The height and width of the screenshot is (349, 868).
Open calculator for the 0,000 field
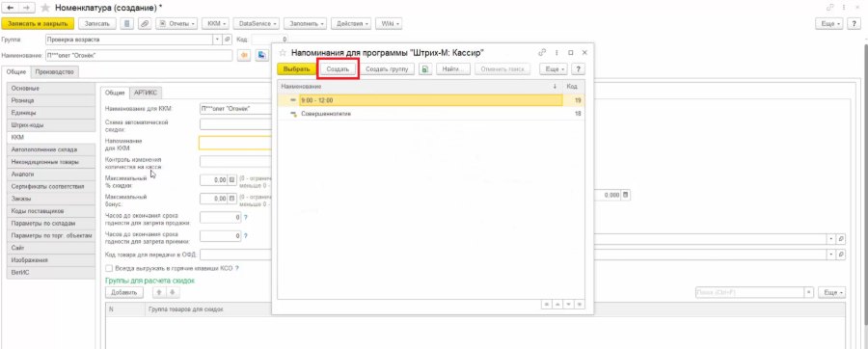click(x=626, y=196)
